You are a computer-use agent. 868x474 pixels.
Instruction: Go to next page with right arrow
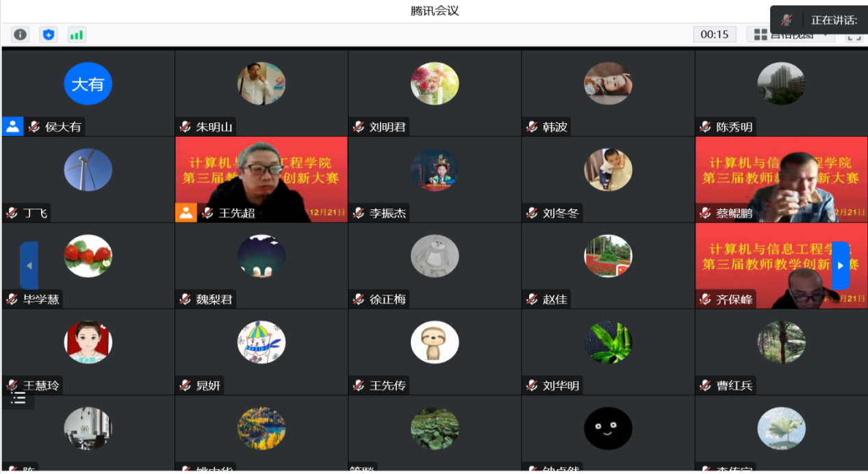pos(841,265)
